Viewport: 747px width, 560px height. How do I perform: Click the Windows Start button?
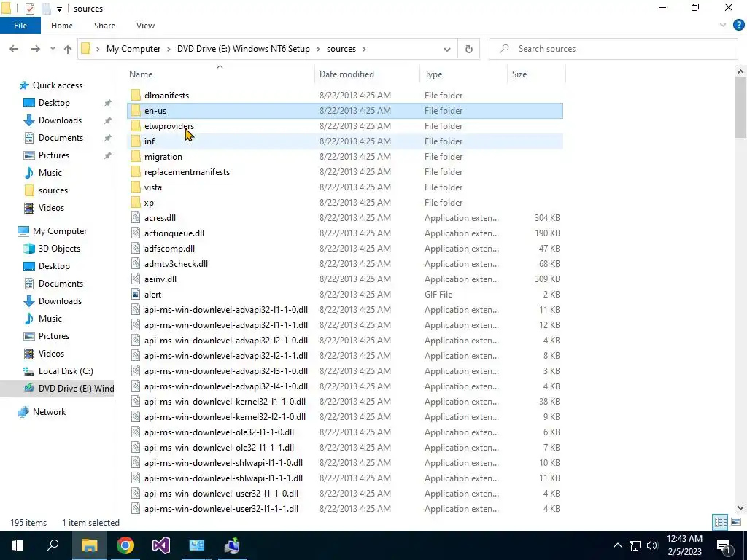tap(18, 545)
